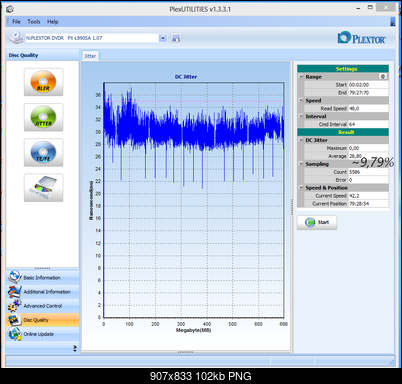This screenshot has width=402, height=384.
Task: Open Online Update section
Action: (42, 334)
